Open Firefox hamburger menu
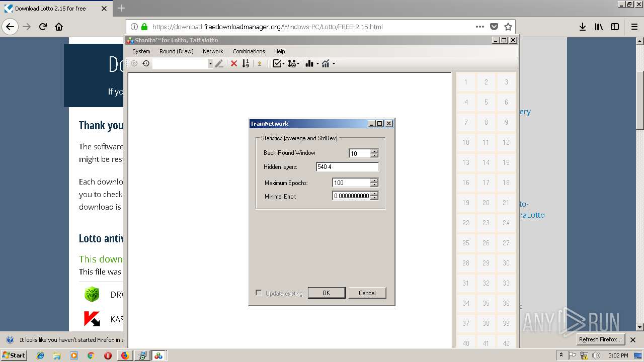This screenshot has height=362, width=644. click(634, 27)
